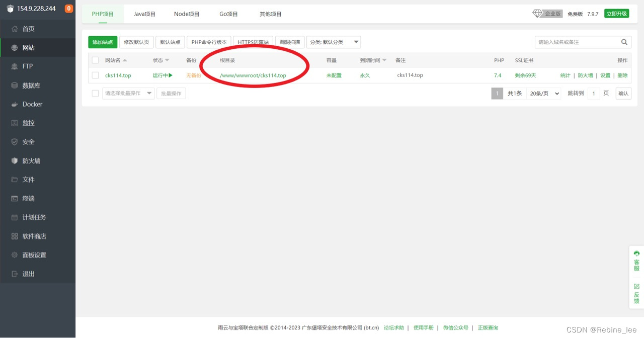Click the 批量操作 button

pyautogui.click(x=171, y=94)
